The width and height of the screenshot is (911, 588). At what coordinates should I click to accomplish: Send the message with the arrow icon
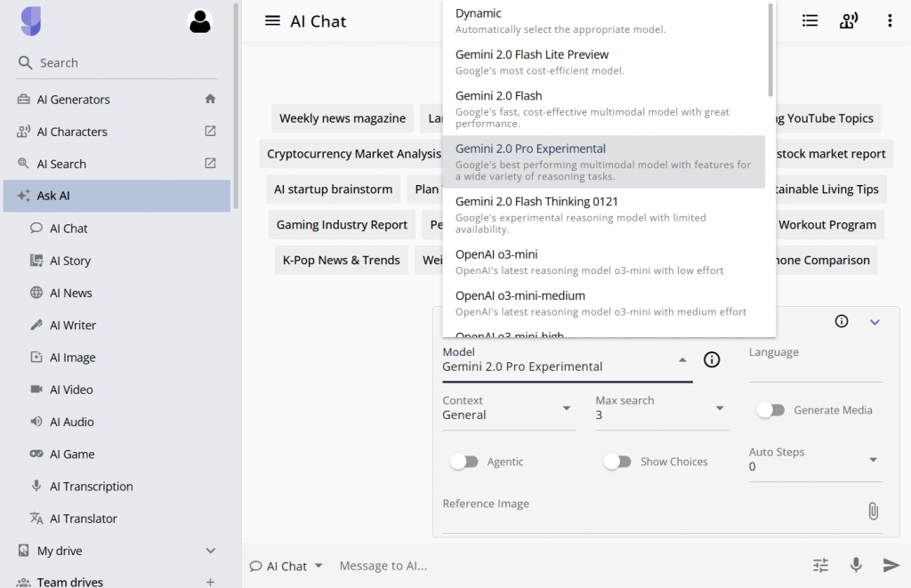pyautogui.click(x=891, y=565)
